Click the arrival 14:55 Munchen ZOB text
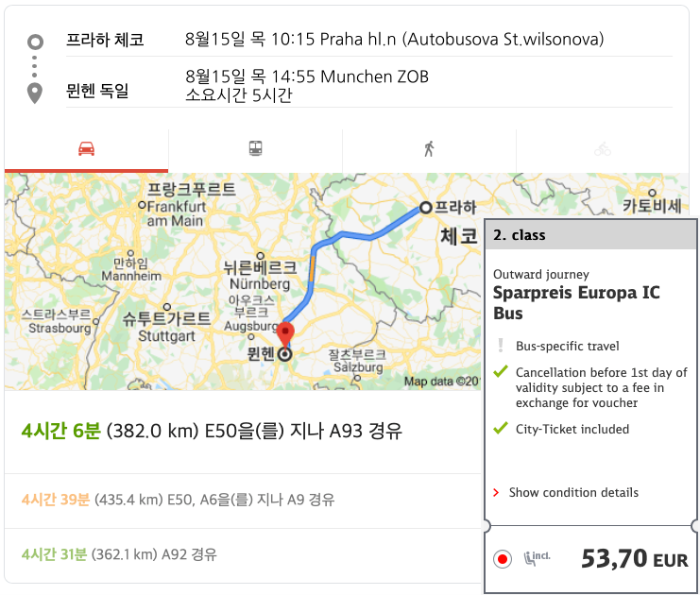This screenshot has width=700, height=595. [x=307, y=76]
